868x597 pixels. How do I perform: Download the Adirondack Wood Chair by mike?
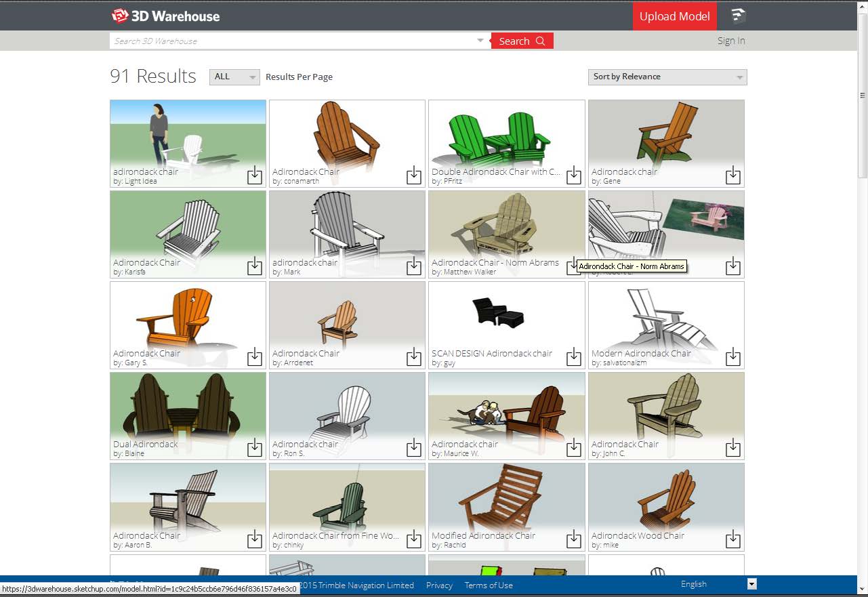732,539
